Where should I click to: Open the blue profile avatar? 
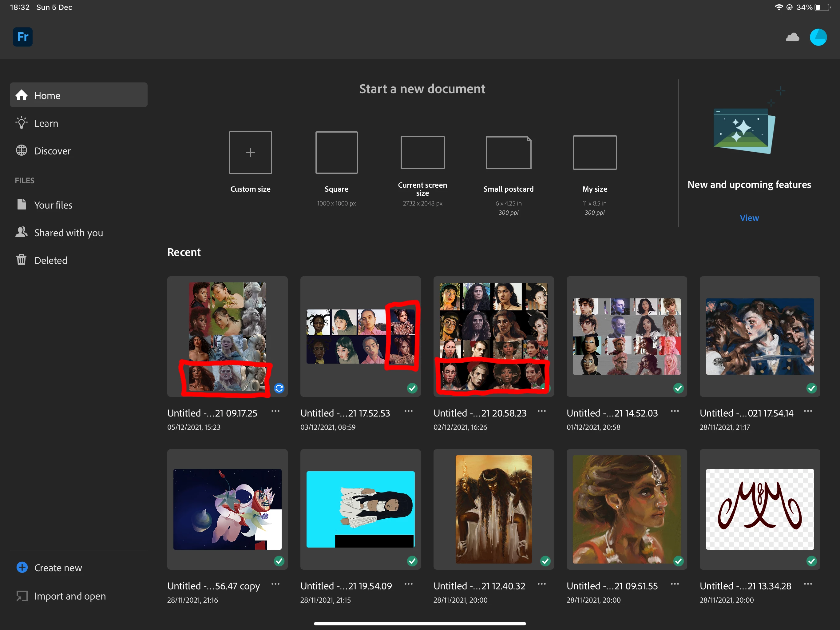818,37
